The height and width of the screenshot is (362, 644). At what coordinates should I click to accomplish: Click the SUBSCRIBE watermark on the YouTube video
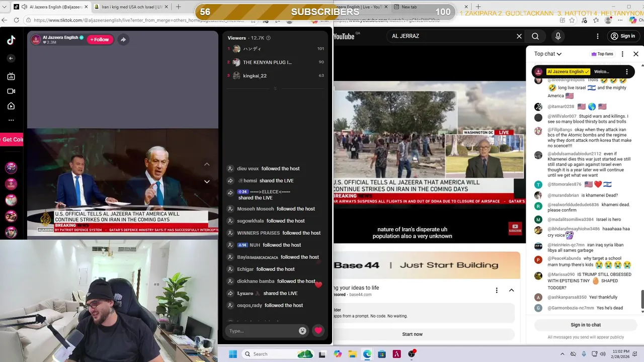pyautogui.click(x=515, y=228)
